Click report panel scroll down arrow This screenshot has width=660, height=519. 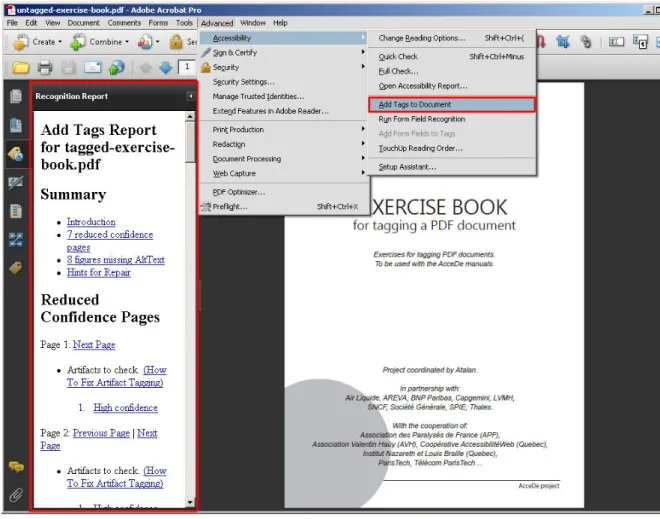[190, 502]
